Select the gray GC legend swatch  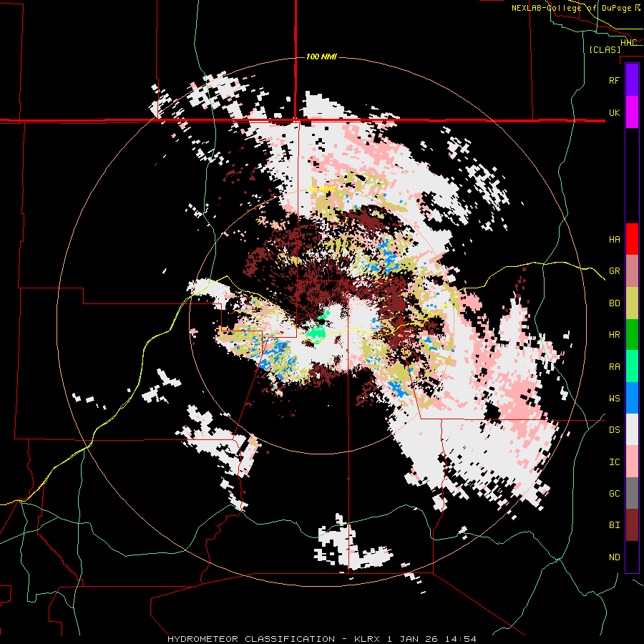point(632,493)
